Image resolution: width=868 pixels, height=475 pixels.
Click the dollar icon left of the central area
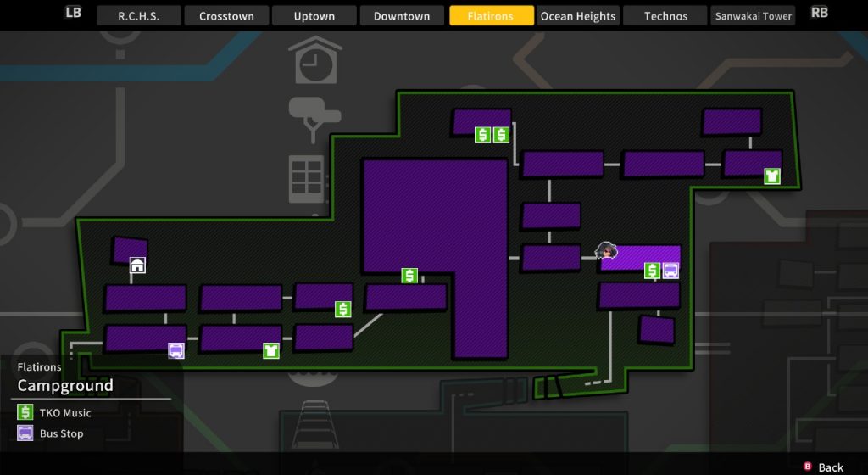pyautogui.click(x=342, y=309)
